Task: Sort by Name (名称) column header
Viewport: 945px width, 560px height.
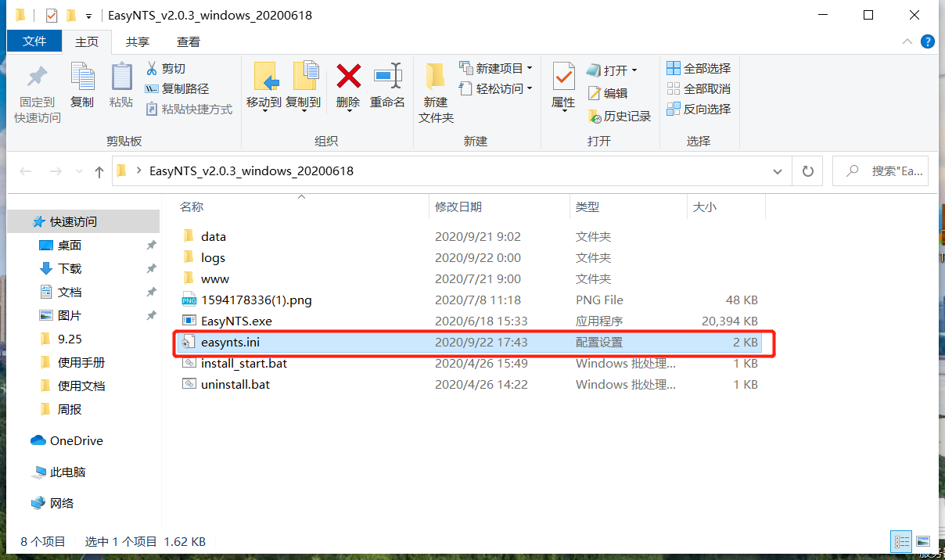Action: coord(192,206)
